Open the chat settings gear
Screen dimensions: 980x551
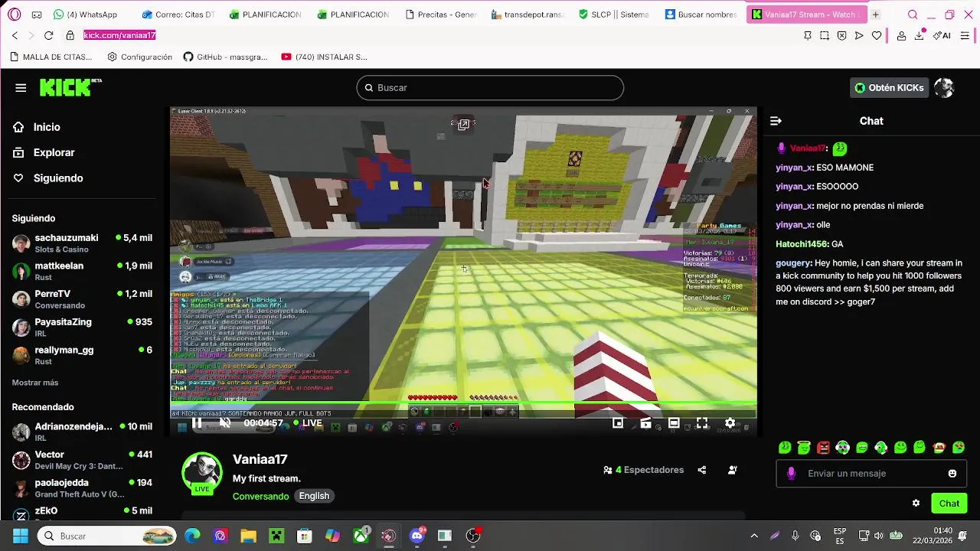916,503
